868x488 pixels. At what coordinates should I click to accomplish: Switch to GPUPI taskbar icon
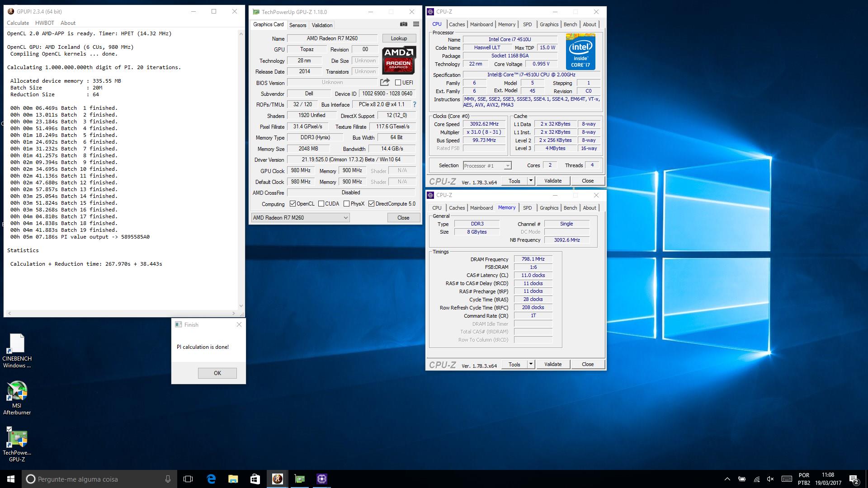pos(278,479)
